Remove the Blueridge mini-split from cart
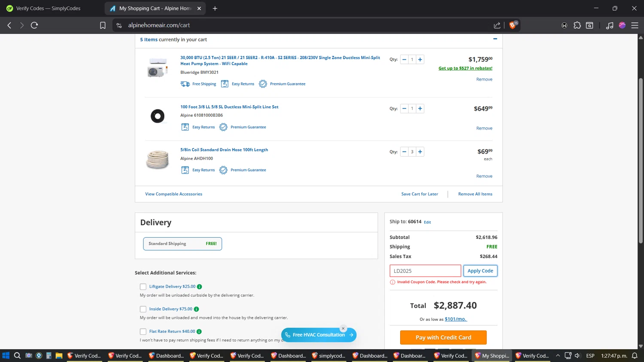The image size is (644, 362). tap(484, 79)
